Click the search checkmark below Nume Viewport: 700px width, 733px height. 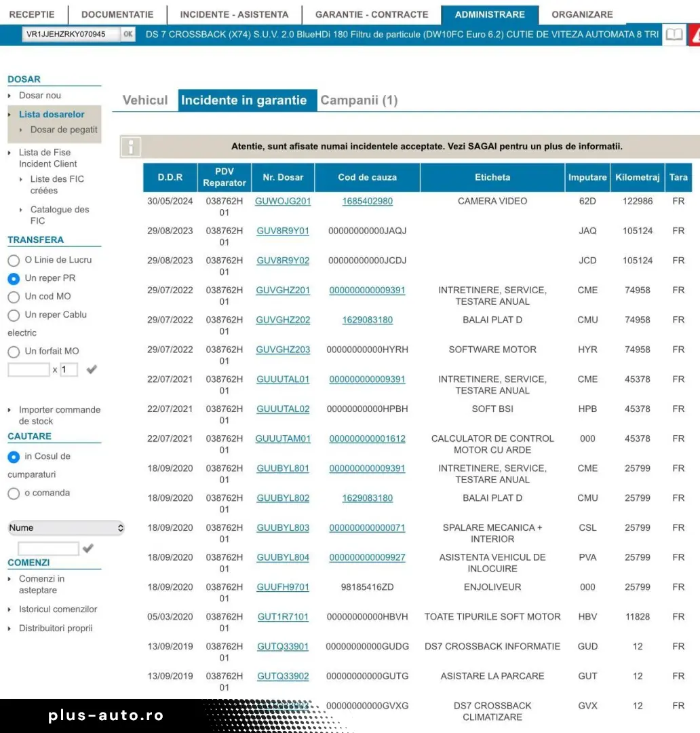tap(88, 548)
